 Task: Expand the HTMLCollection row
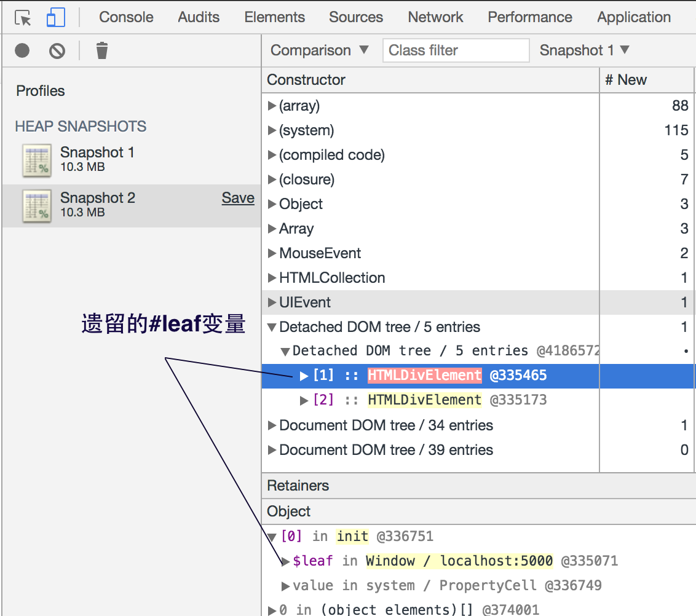coord(272,278)
